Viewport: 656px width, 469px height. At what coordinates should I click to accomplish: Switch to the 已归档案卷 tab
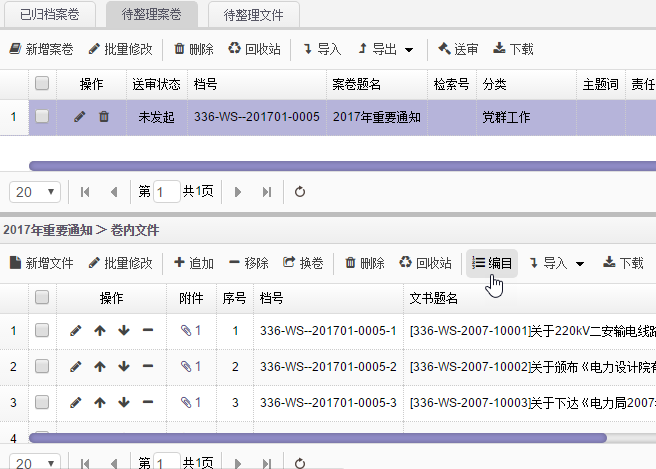click(50, 14)
